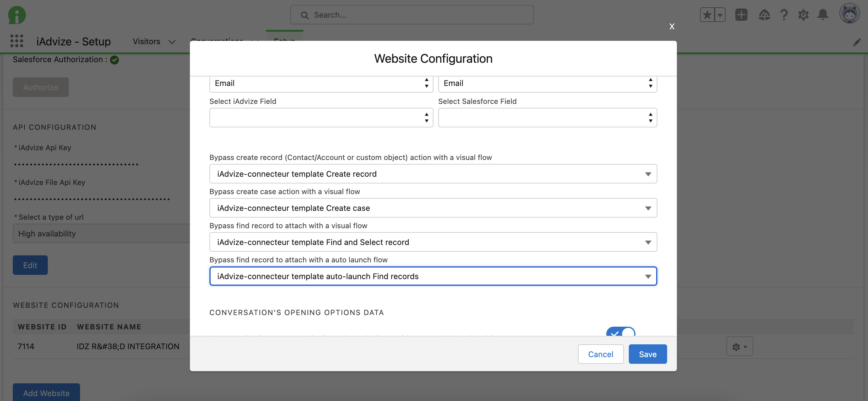Open the gear action menu for website 7114

(x=739, y=346)
